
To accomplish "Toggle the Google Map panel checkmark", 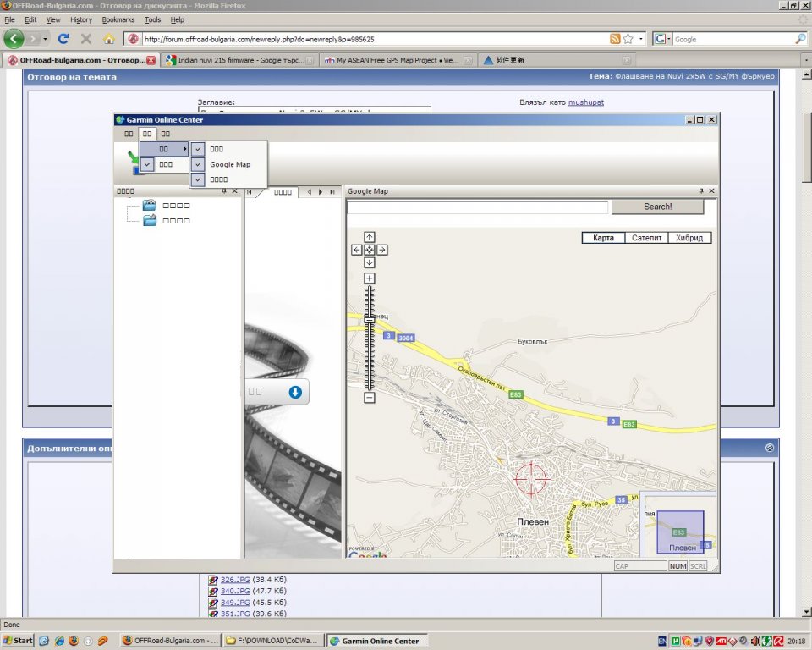I will tap(199, 164).
